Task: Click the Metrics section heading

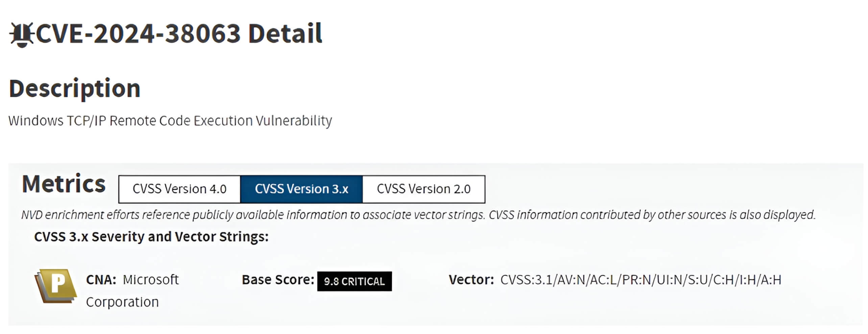Action: click(64, 183)
